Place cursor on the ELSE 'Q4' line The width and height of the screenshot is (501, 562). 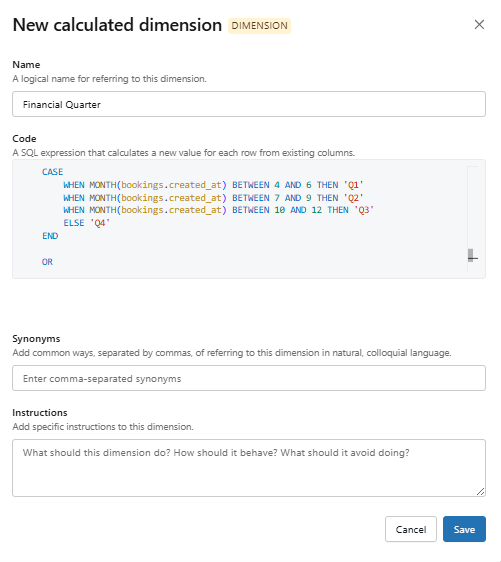86,223
